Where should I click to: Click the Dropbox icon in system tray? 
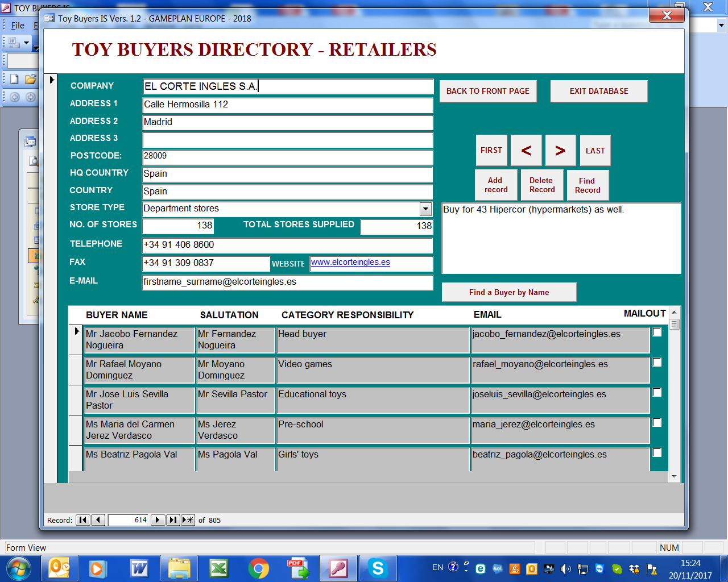[x=634, y=568]
